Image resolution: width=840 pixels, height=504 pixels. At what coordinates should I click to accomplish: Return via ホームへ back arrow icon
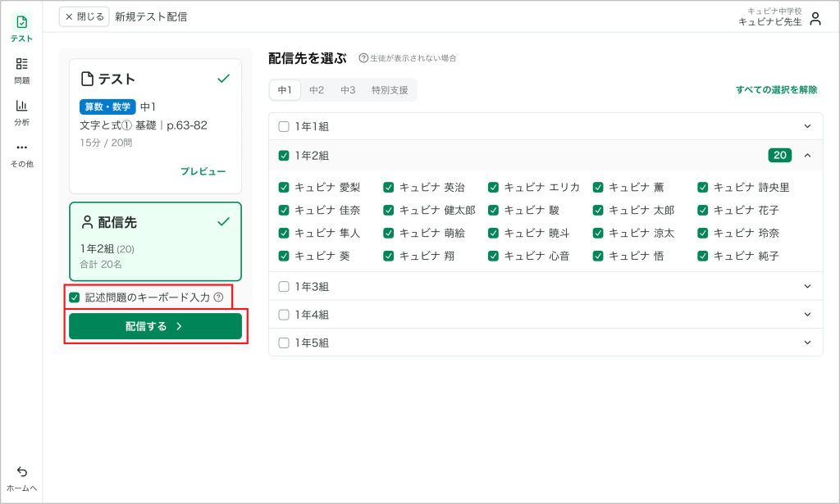21,471
